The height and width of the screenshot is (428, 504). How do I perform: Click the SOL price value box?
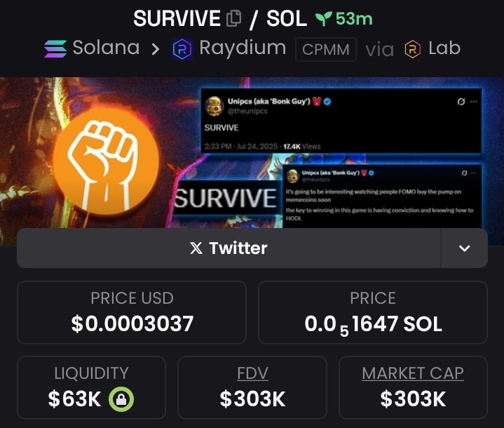[373, 312]
